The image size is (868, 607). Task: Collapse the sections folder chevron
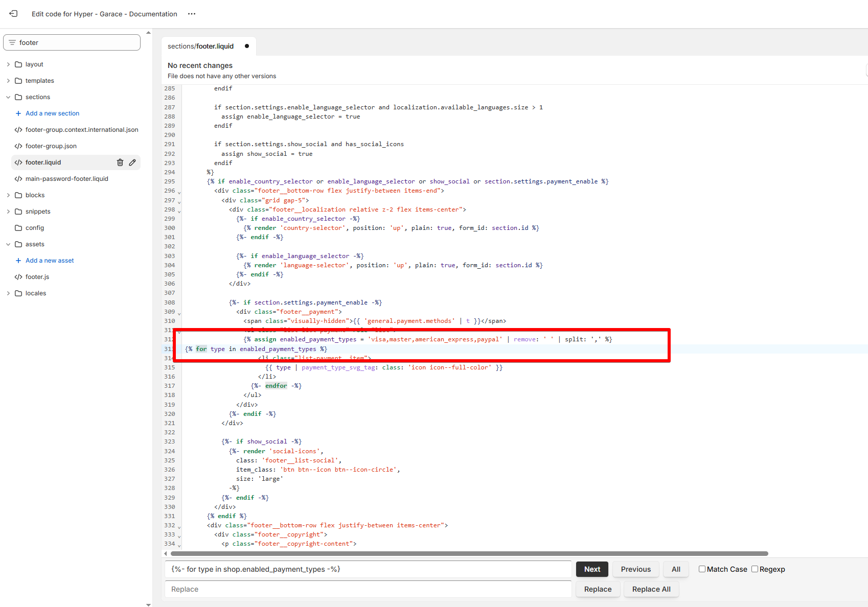coord(8,97)
